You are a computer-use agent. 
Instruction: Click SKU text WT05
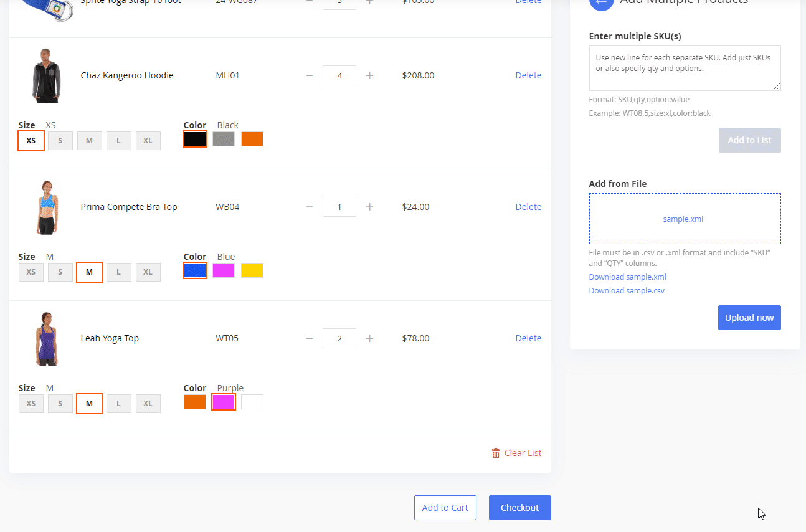click(227, 338)
